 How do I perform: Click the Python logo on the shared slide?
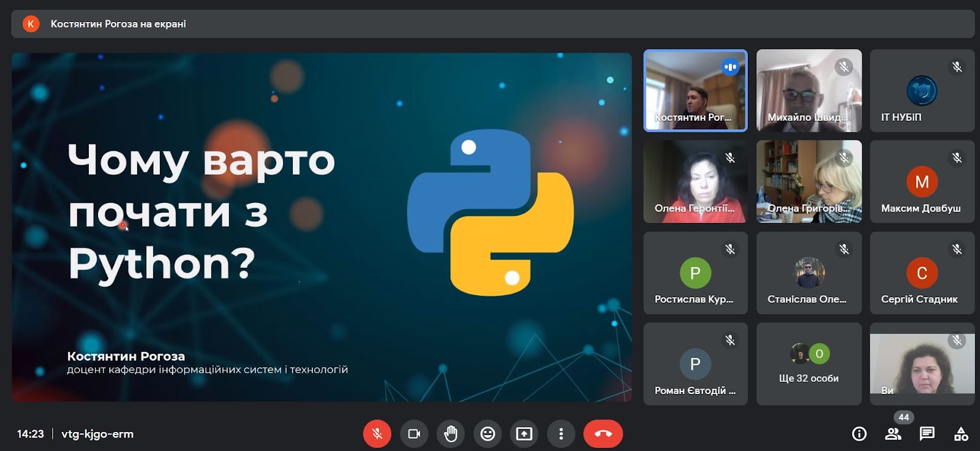click(491, 213)
